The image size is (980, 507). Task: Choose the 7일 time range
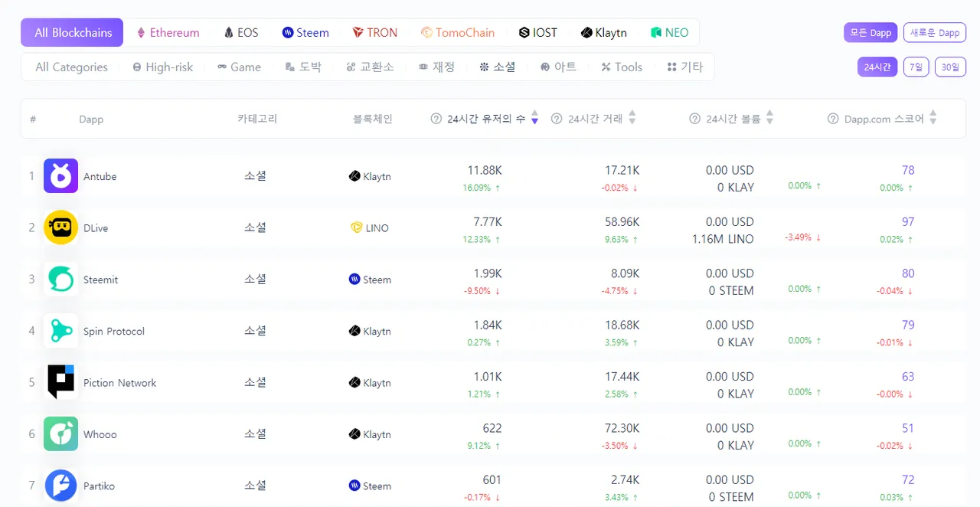coord(916,67)
